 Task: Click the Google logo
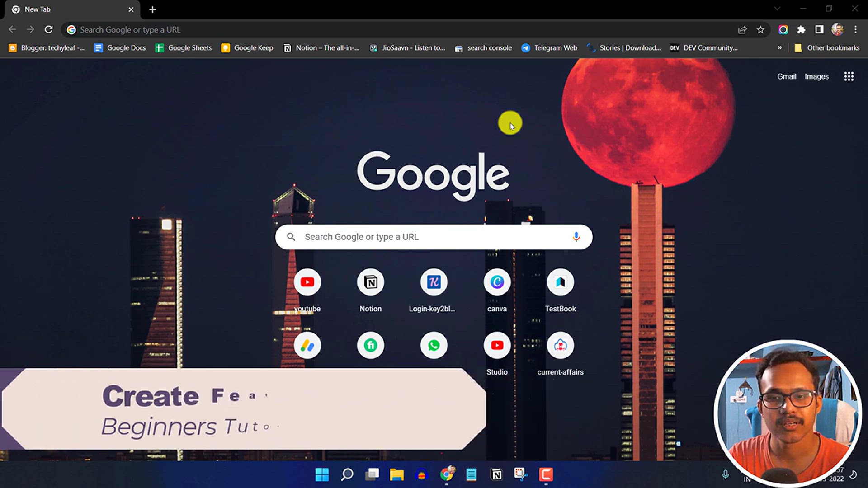click(433, 175)
